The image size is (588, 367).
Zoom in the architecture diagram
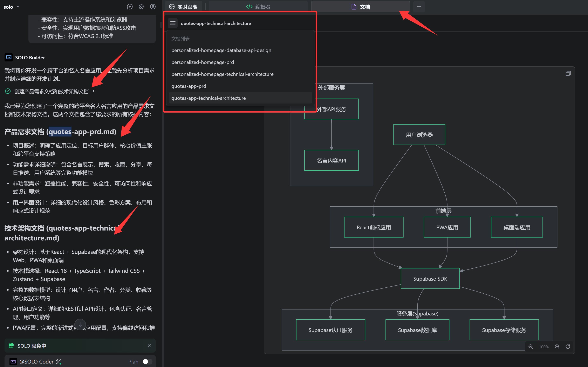pos(557,347)
